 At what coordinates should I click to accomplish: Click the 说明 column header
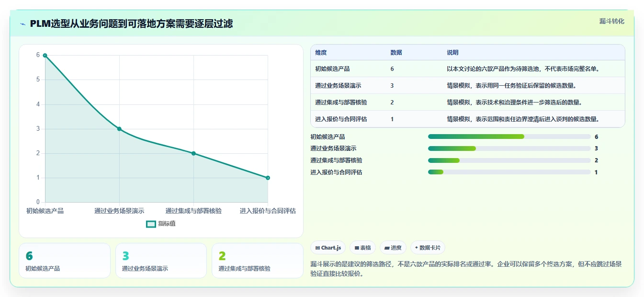(452, 53)
